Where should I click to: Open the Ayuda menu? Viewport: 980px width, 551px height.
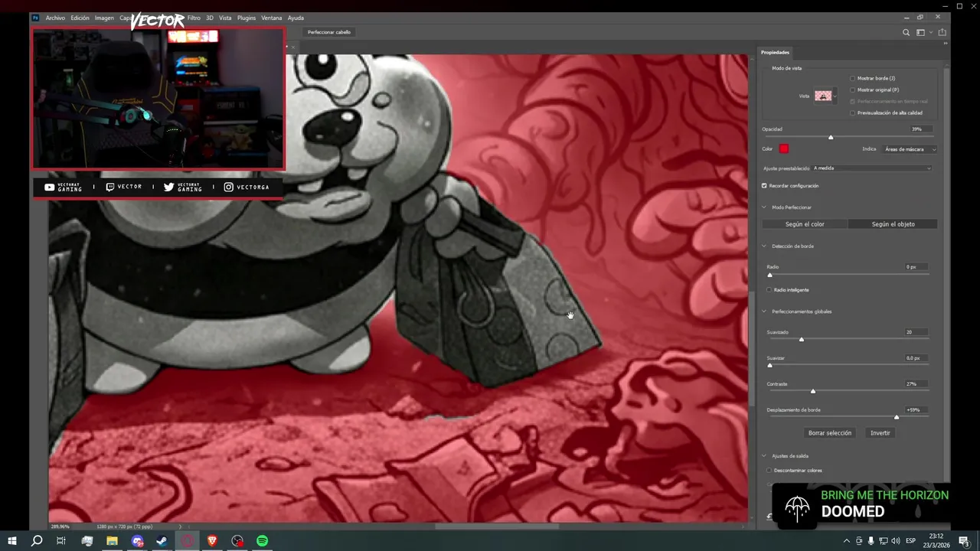tap(296, 18)
